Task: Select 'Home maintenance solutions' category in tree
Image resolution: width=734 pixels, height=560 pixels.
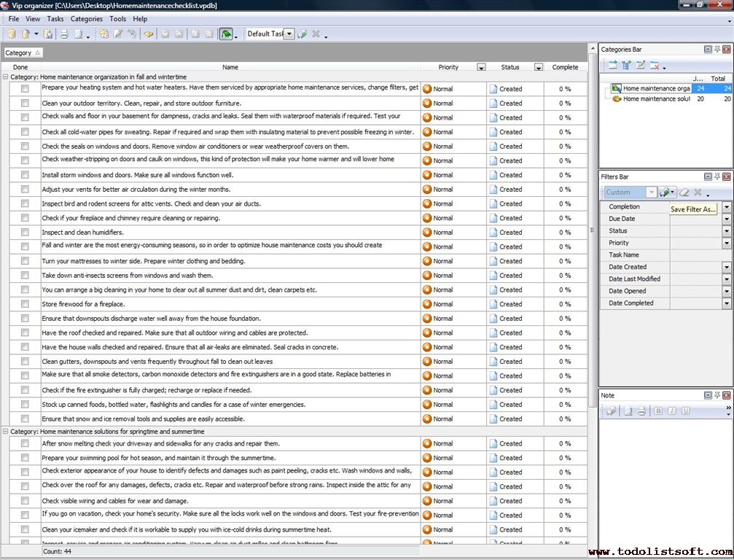Action: tap(655, 99)
